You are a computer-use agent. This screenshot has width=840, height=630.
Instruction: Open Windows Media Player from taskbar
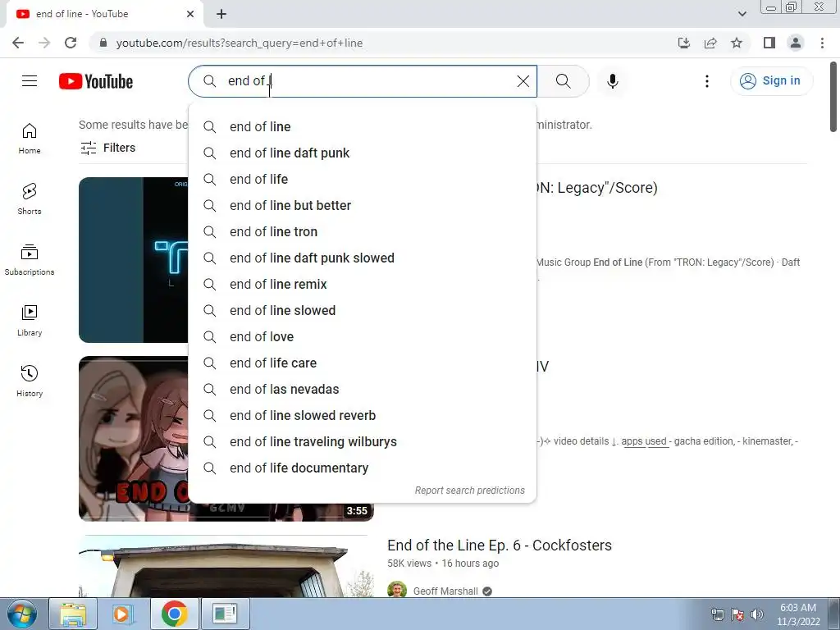click(122, 614)
